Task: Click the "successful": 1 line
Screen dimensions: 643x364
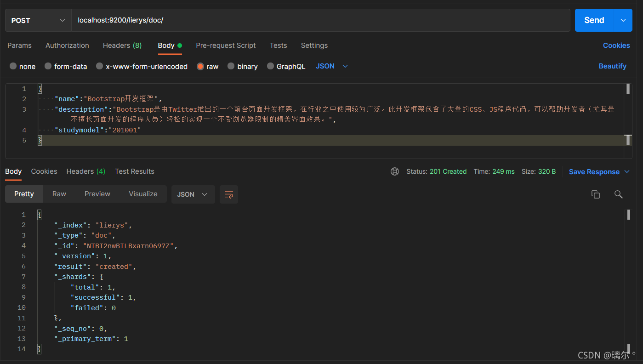Action: [x=103, y=297]
